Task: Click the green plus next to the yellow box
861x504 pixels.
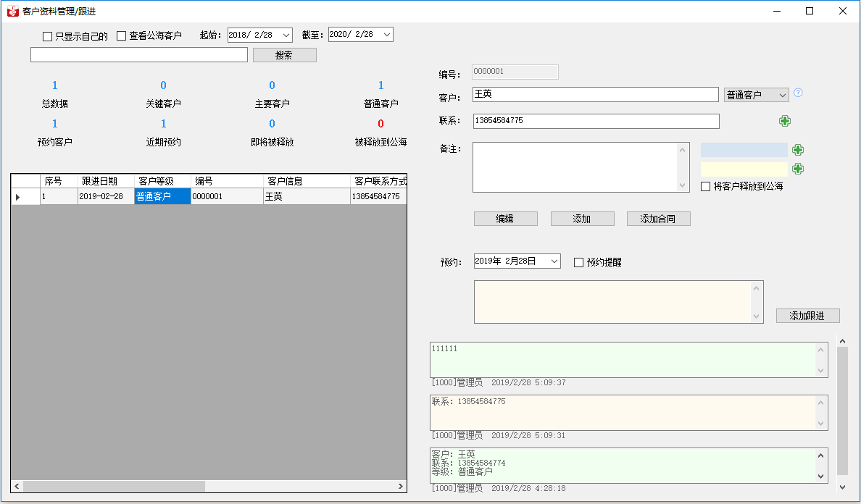Action: tap(798, 169)
